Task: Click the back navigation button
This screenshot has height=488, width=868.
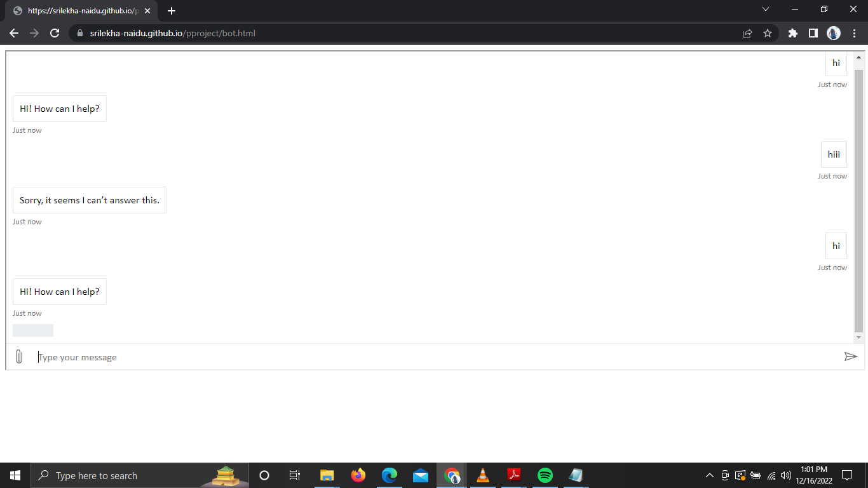Action: tap(13, 32)
